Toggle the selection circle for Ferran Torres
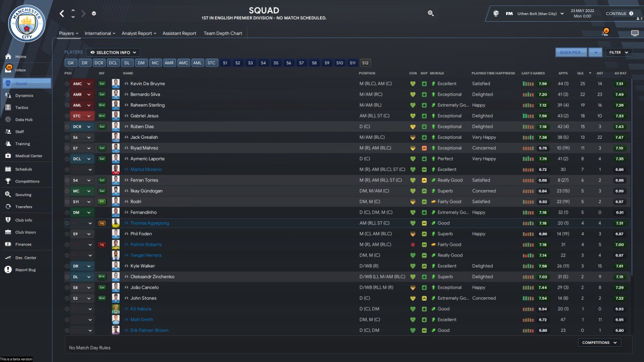The image size is (644, 362). 67,180
